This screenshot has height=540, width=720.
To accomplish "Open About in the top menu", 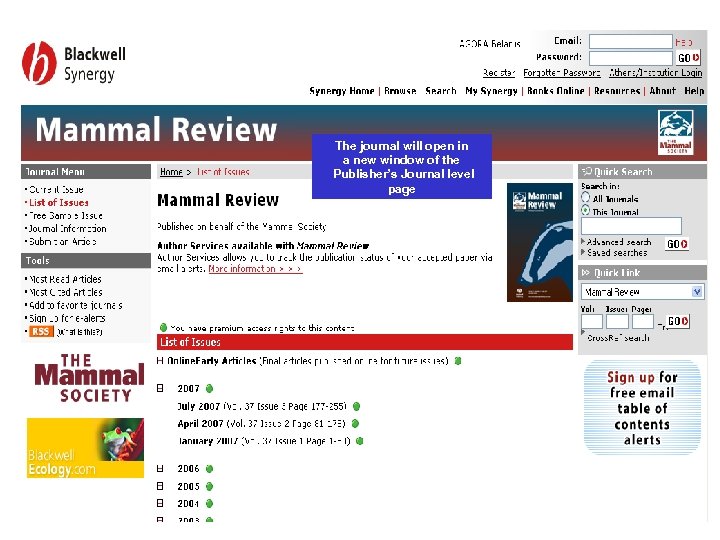I will click(x=662, y=91).
